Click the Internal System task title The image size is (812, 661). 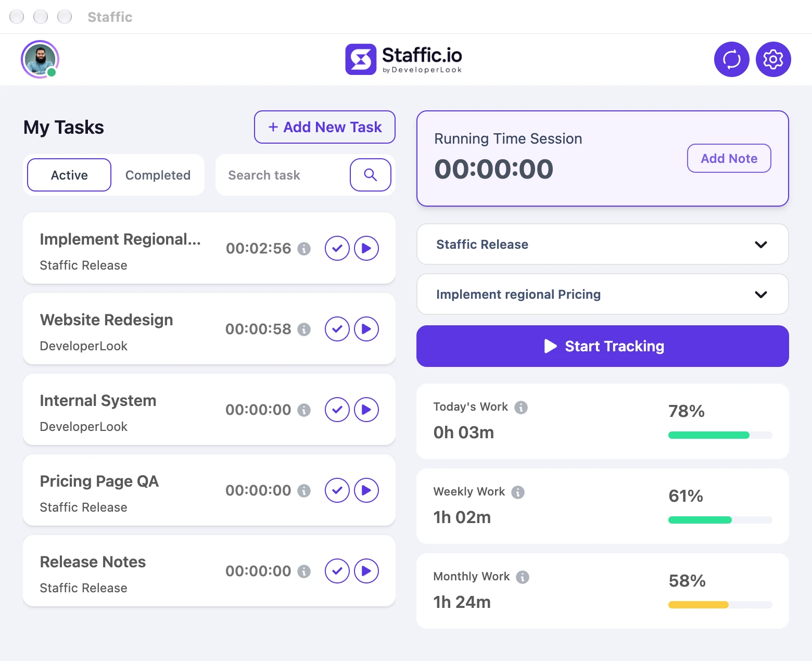click(x=98, y=400)
